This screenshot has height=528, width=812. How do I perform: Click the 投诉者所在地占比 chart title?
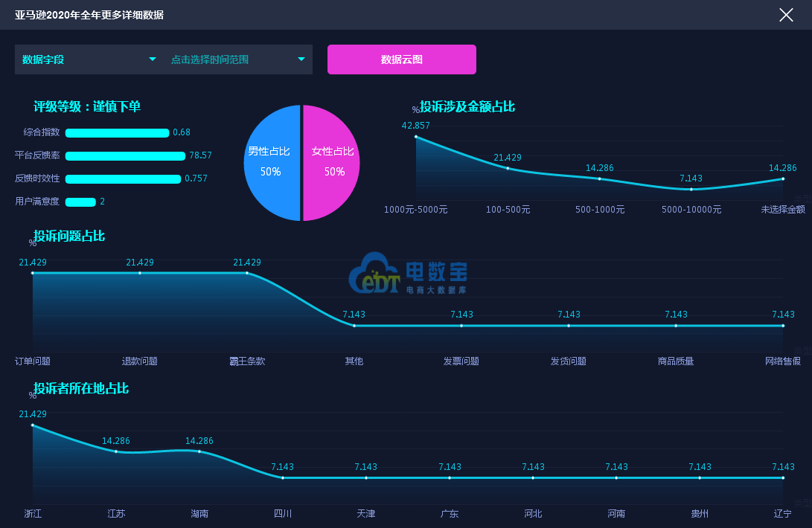pyautogui.click(x=81, y=389)
